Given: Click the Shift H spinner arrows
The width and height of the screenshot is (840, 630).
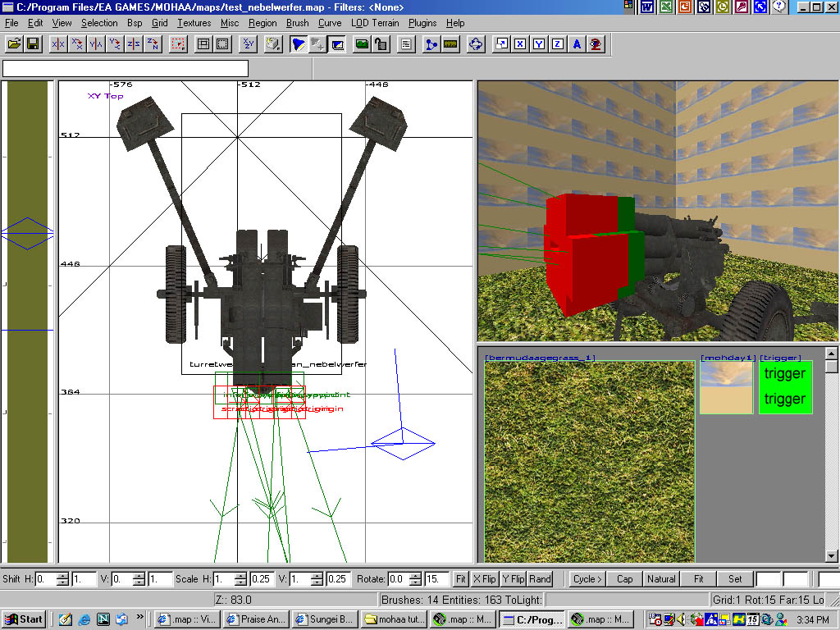Looking at the screenshot, I should (64, 578).
